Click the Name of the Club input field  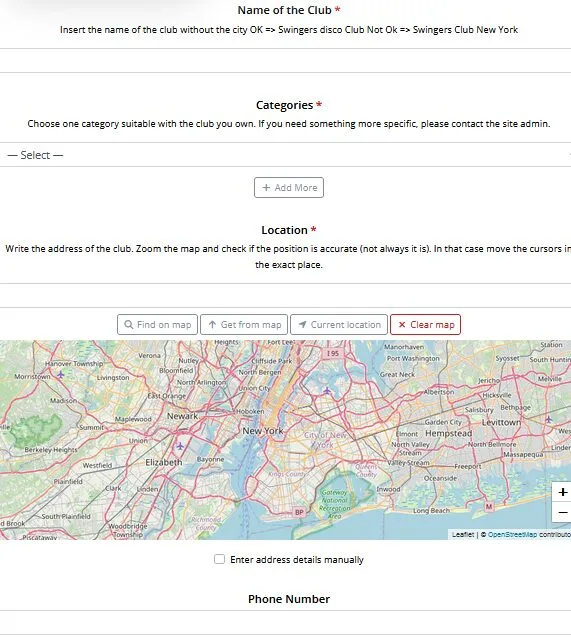click(285, 61)
